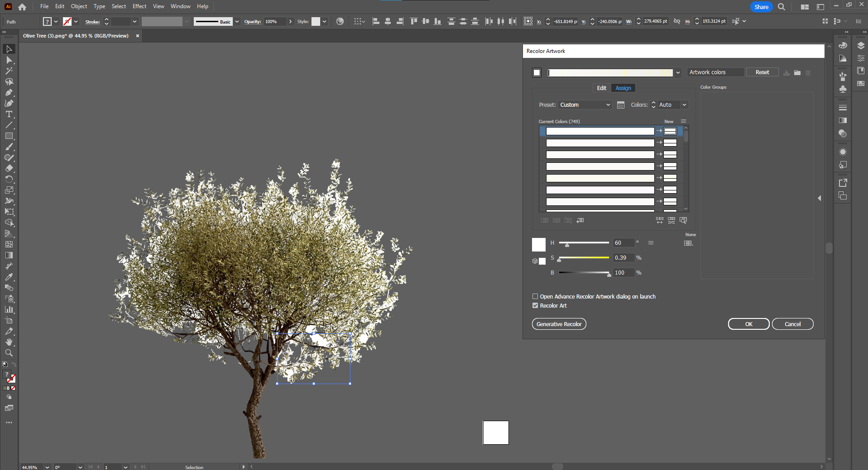Screen dimensions: 868x470
Task: Enable Open Advance Recolor Artwork dialog on launch
Action: click(x=535, y=296)
